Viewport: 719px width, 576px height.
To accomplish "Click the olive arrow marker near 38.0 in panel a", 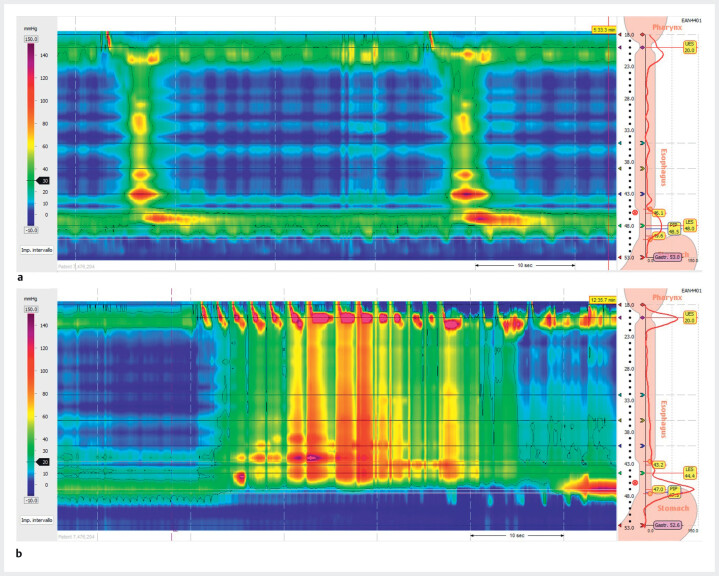I will pos(642,168).
